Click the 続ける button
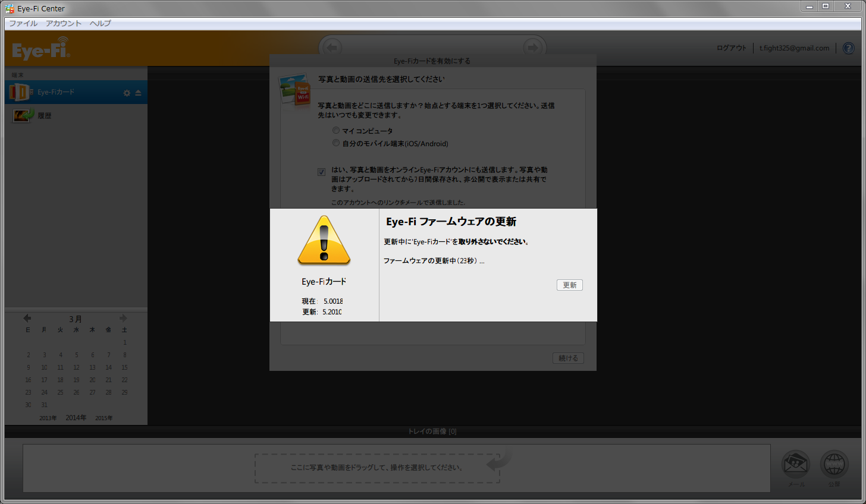866x504 pixels. tap(568, 358)
